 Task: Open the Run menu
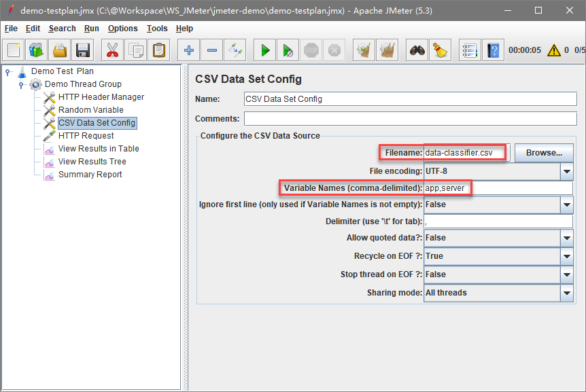(92, 29)
